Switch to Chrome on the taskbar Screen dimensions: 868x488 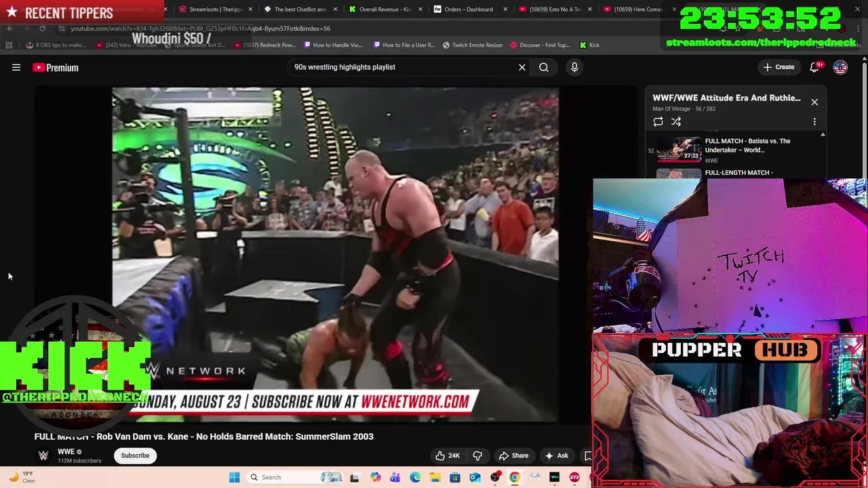coord(515,477)
